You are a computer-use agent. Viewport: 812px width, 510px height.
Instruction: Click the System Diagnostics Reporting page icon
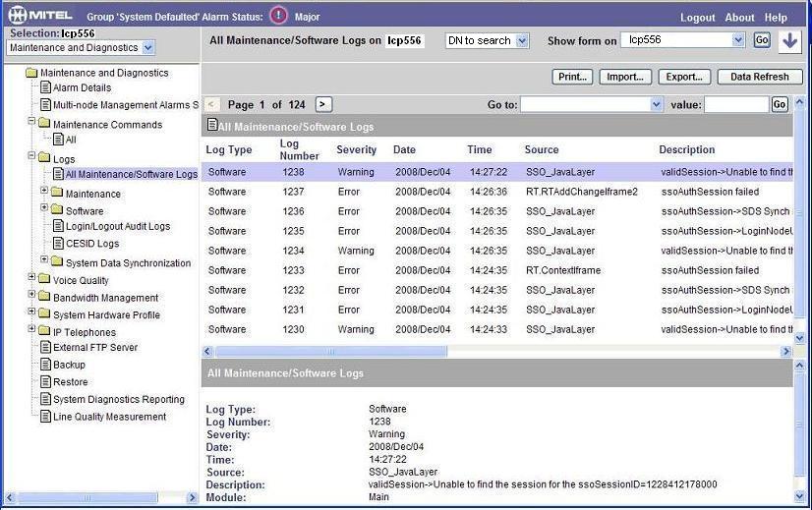(x=45, y=399)
